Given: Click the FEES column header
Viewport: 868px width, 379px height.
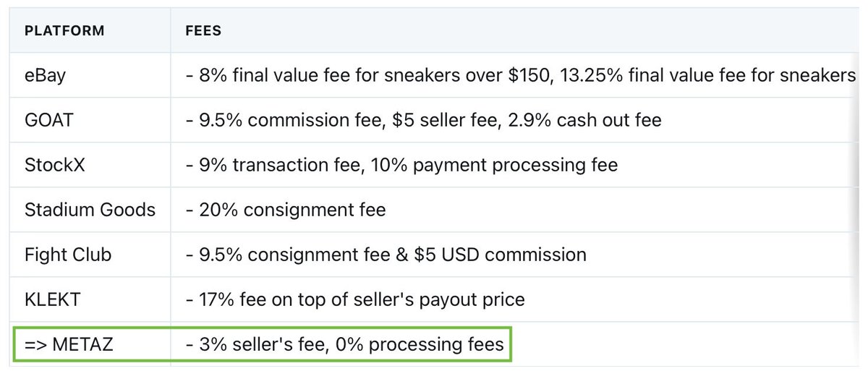Looking at the screenshot, I should point(203,31).
